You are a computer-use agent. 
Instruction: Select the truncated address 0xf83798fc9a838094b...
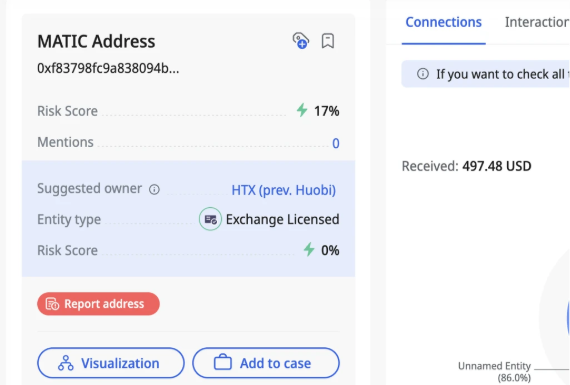coord(108,68)
